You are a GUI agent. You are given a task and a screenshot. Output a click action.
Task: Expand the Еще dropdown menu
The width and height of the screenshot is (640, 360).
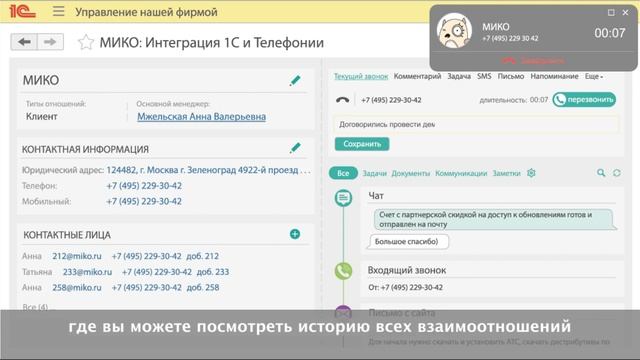(x=593, y=76)
